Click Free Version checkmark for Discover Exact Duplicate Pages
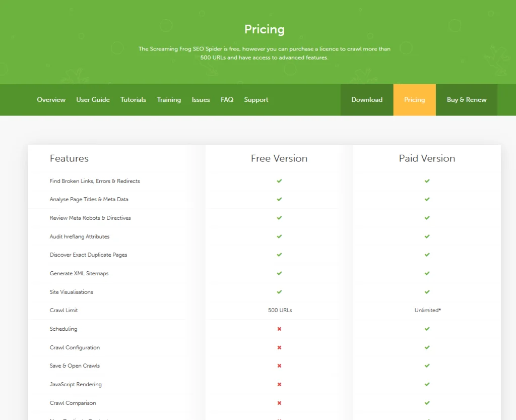 [x=279, y=255]
